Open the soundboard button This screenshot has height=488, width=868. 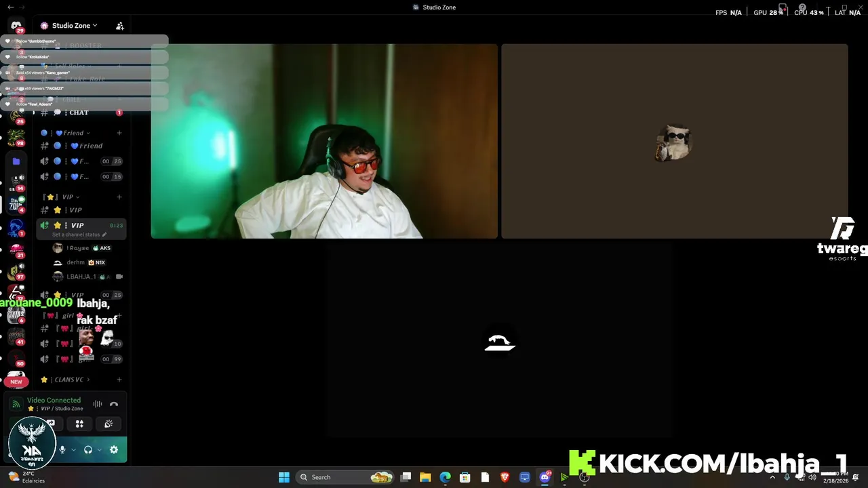(108, 424)
